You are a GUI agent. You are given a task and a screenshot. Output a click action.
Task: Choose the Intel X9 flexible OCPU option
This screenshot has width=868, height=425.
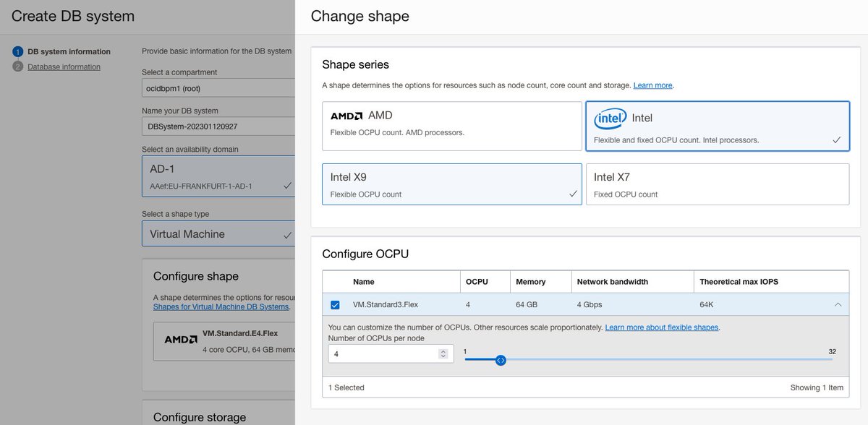coord(452,184)
